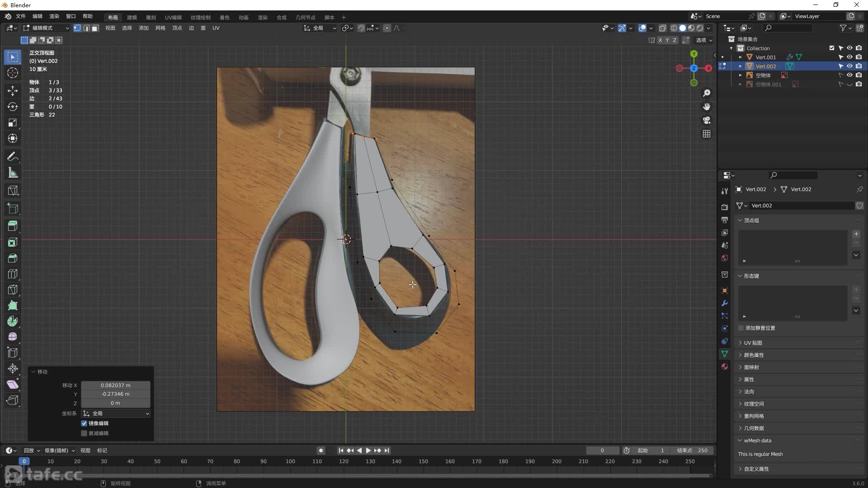
Task: Switch to edge select mode
Action: [x=86, y=28]
